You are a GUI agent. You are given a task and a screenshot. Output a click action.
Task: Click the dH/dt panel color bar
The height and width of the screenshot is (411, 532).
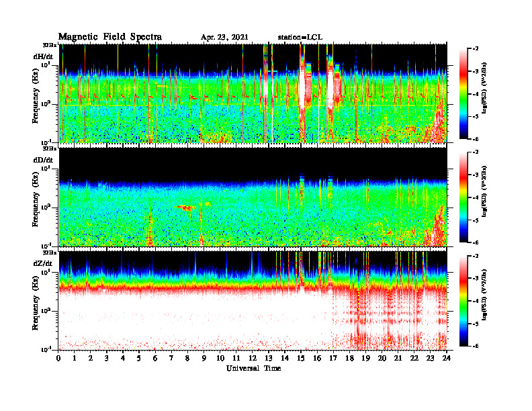click(463, 93)
